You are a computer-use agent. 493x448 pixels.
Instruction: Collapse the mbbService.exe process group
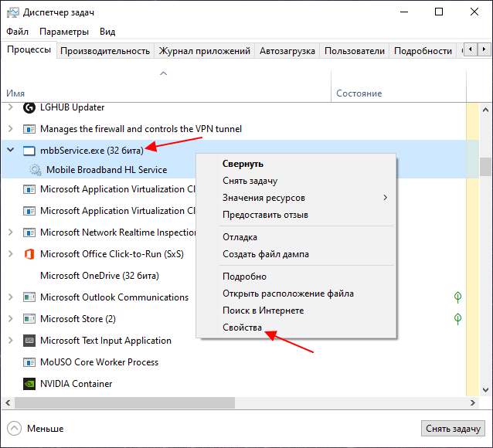point(10,150)
